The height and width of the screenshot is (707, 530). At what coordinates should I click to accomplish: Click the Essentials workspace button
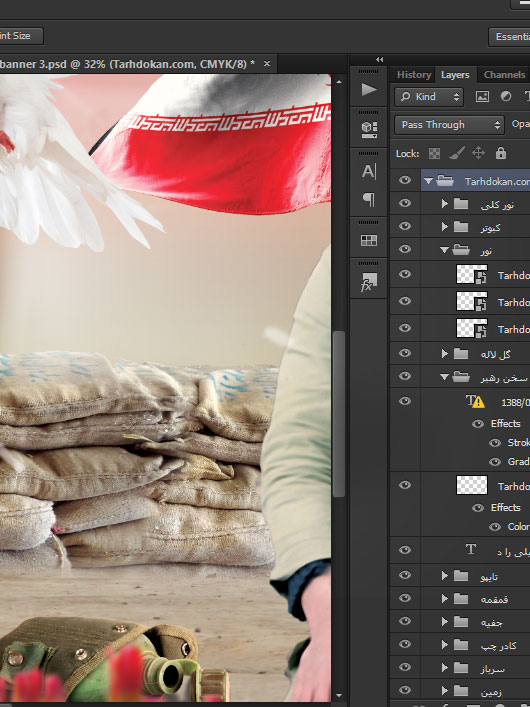(510, 37)
